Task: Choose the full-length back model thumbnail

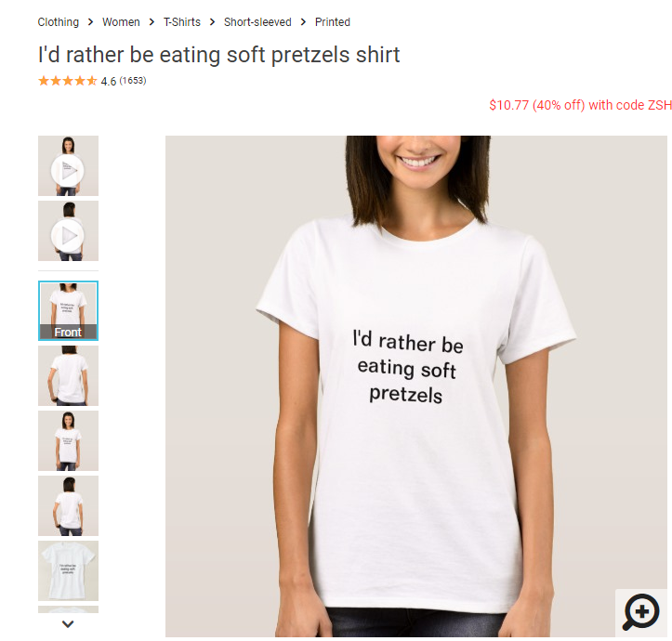Action: pyautogui.click(x=68, y=505)
